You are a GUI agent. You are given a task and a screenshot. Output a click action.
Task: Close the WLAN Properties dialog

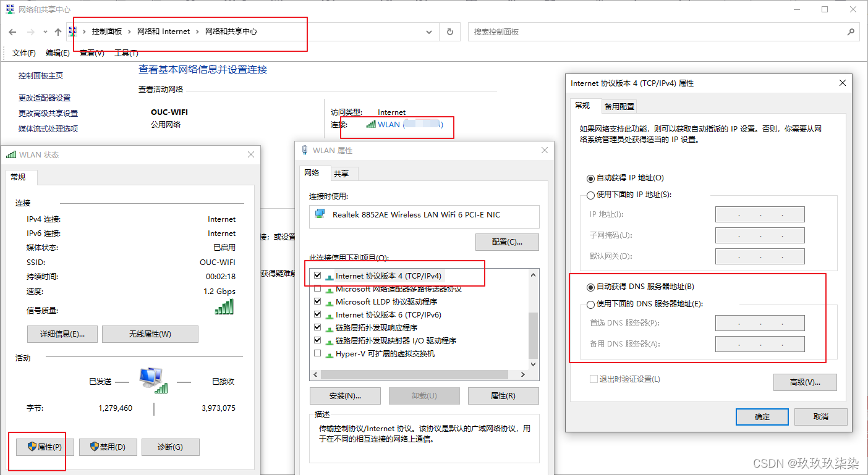click(x=544, y=150)
